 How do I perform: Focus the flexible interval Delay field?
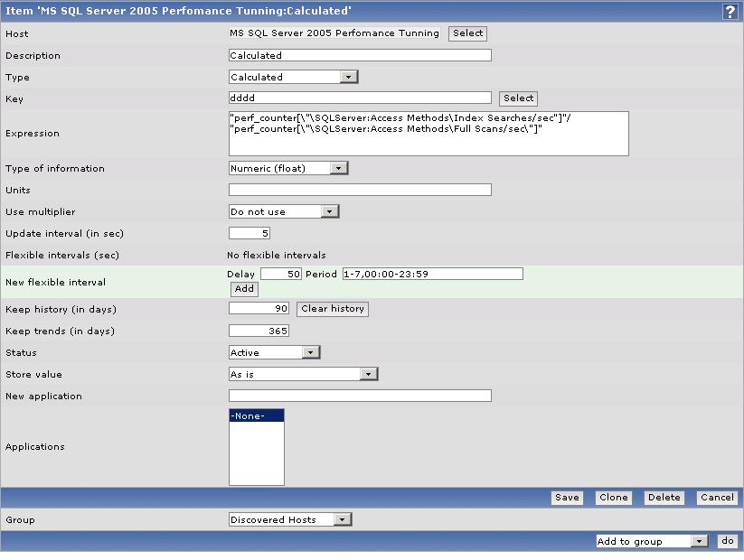coord(281,274)
